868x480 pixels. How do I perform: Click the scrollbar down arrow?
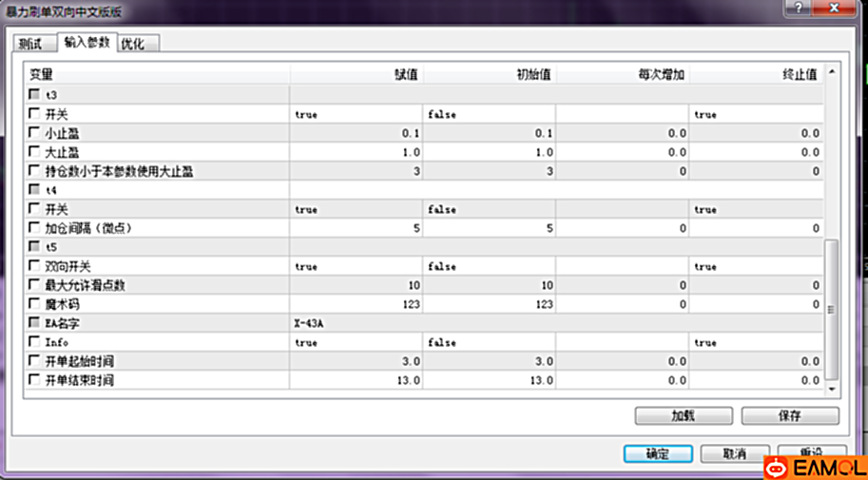832,389
